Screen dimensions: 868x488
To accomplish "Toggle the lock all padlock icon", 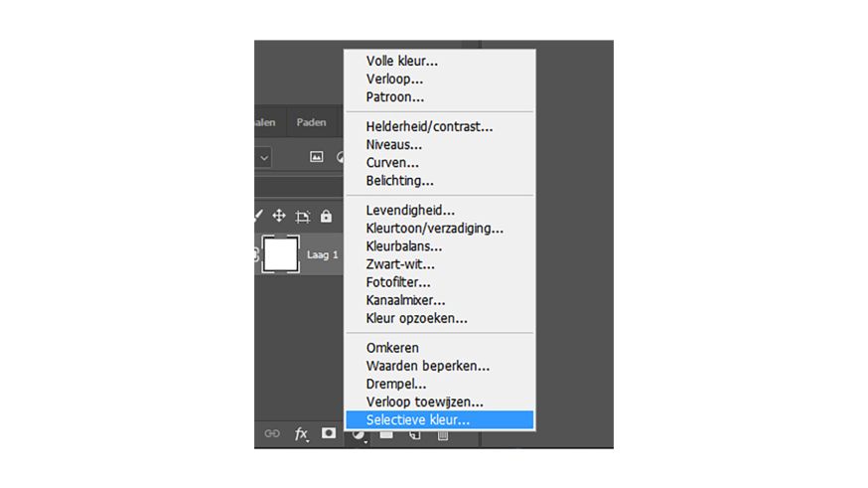I will [326, 216].
